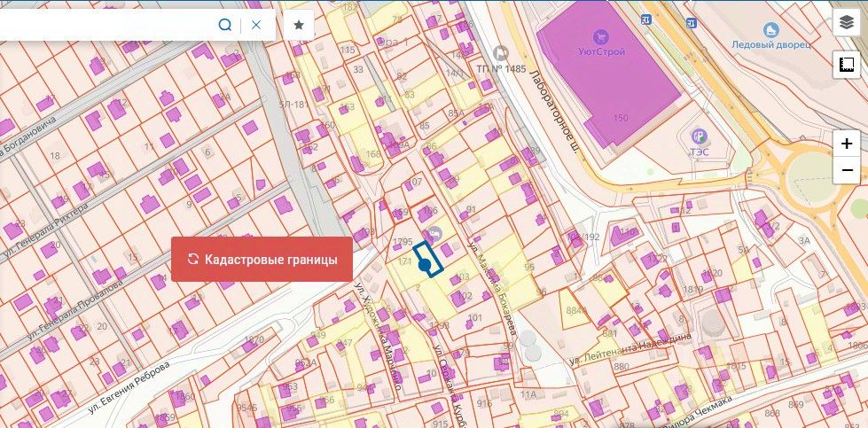Click the ул. Генерала Рихтера label
This screenshot has width=868, height=428.
[x=45, y=231]
